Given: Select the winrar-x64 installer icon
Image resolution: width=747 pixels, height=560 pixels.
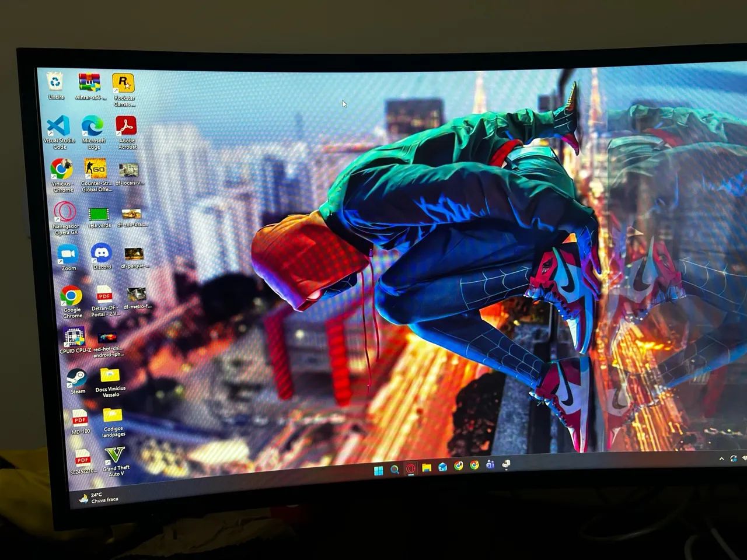Looking at the screenshot, I should tap(90, 86).
